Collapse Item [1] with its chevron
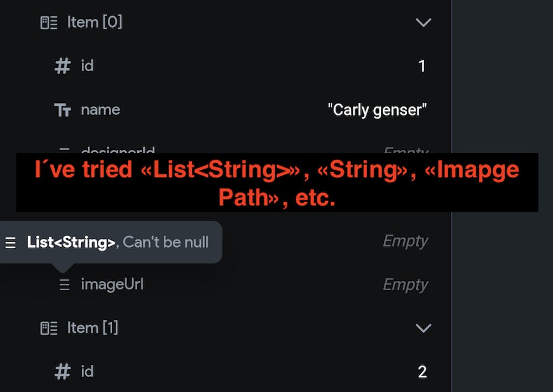The height and width of the screenshot is (392, 553). (x=423, y=328)
